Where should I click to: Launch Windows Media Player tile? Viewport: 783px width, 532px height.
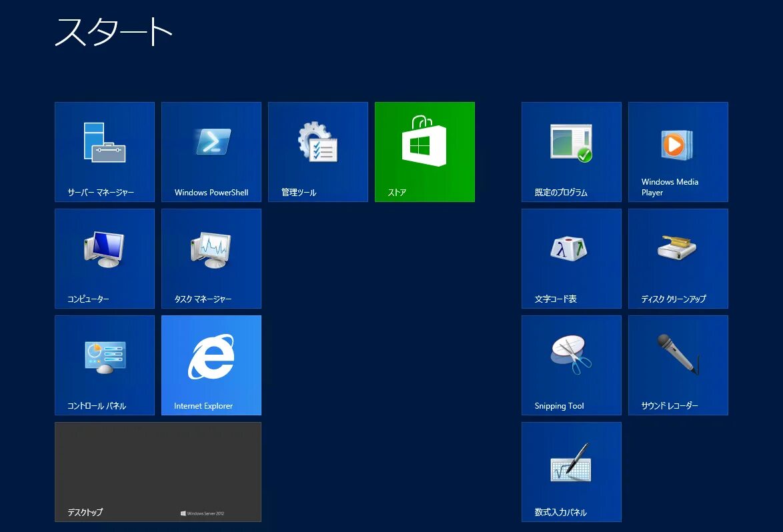point(678,152)
